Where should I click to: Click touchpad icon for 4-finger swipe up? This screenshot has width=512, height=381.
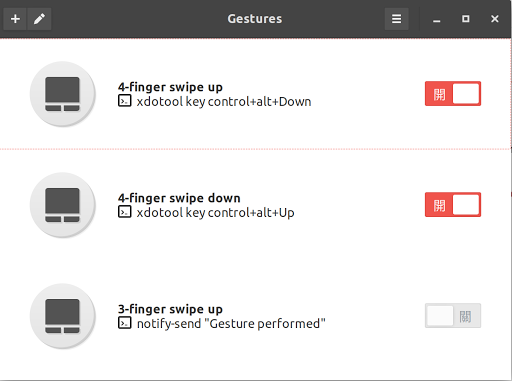63,94
